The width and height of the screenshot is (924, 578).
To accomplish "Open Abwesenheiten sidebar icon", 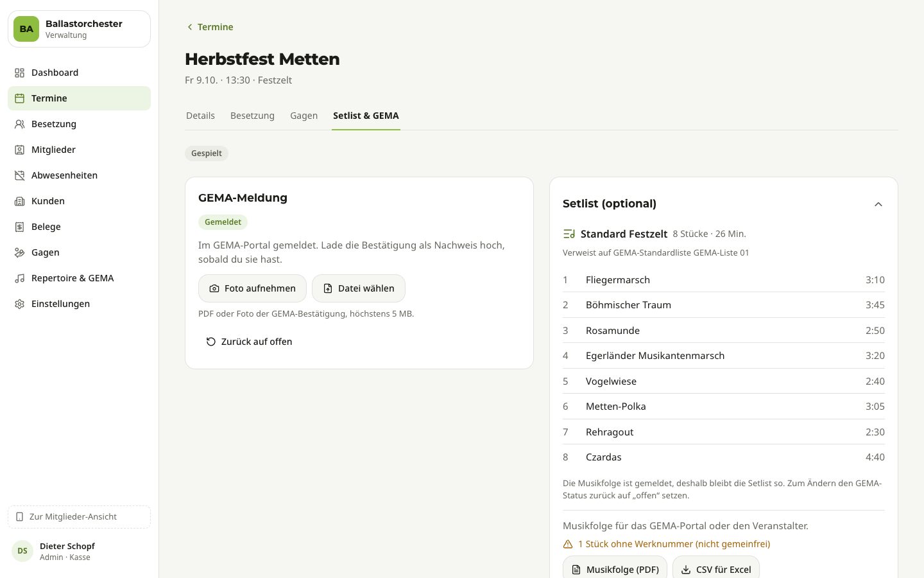I will [x=20, y=175].
